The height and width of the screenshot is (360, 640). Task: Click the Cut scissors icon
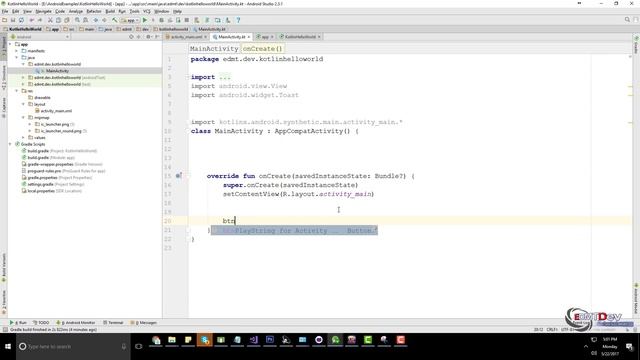coord(50,20)
